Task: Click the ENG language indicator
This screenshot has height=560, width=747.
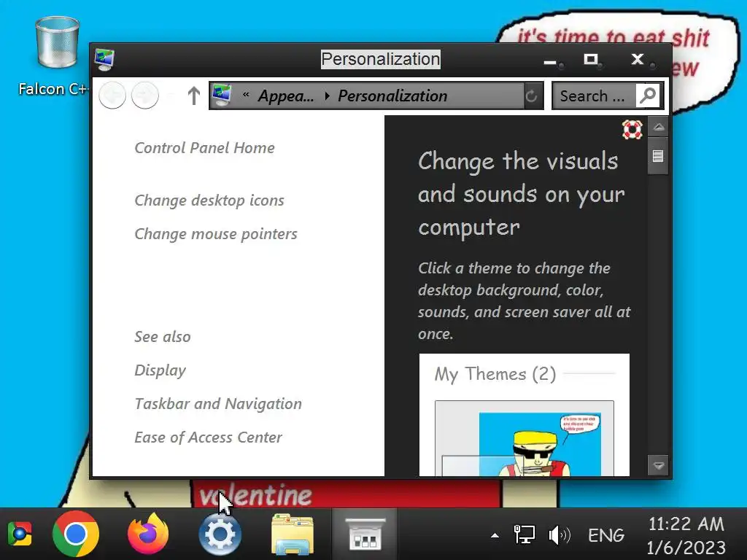Action: tap(606, 535)
